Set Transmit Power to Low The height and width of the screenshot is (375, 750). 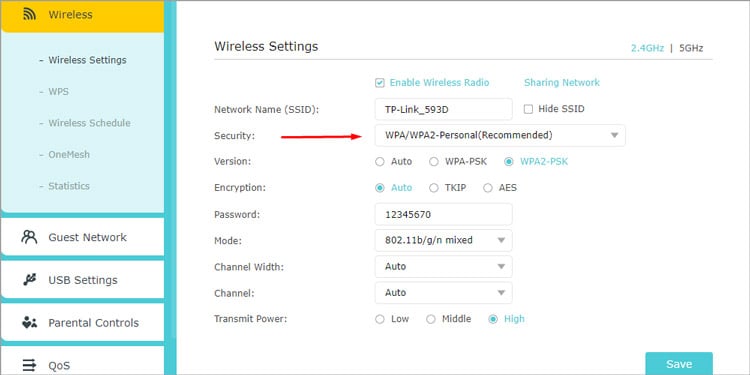coord(380,319)
